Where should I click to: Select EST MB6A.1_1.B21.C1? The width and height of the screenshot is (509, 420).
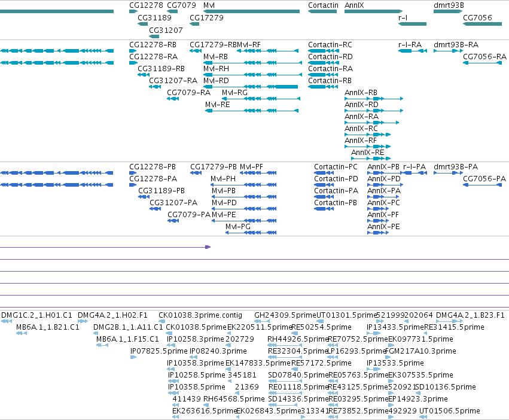(22, 333)
